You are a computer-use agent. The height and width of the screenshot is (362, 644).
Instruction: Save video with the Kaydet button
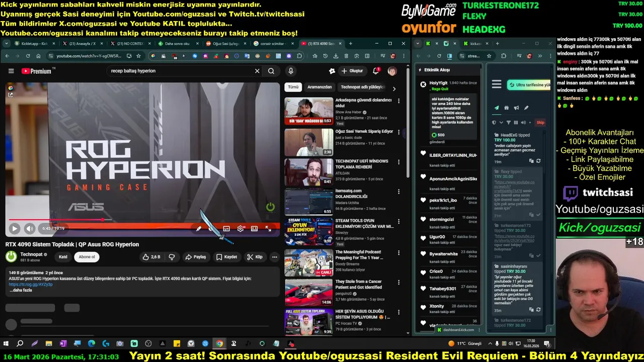click(226, 257)
